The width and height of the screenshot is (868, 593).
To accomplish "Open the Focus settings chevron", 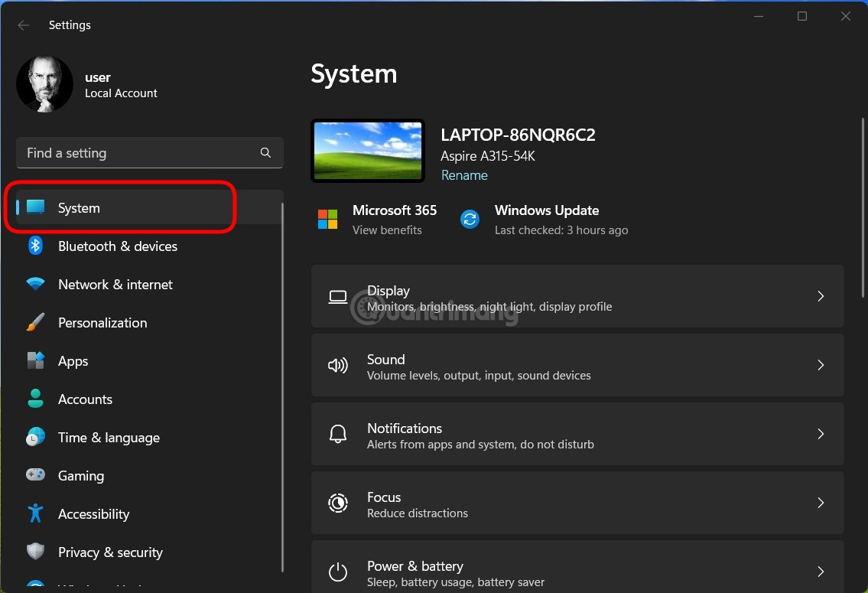I will 820,503.
